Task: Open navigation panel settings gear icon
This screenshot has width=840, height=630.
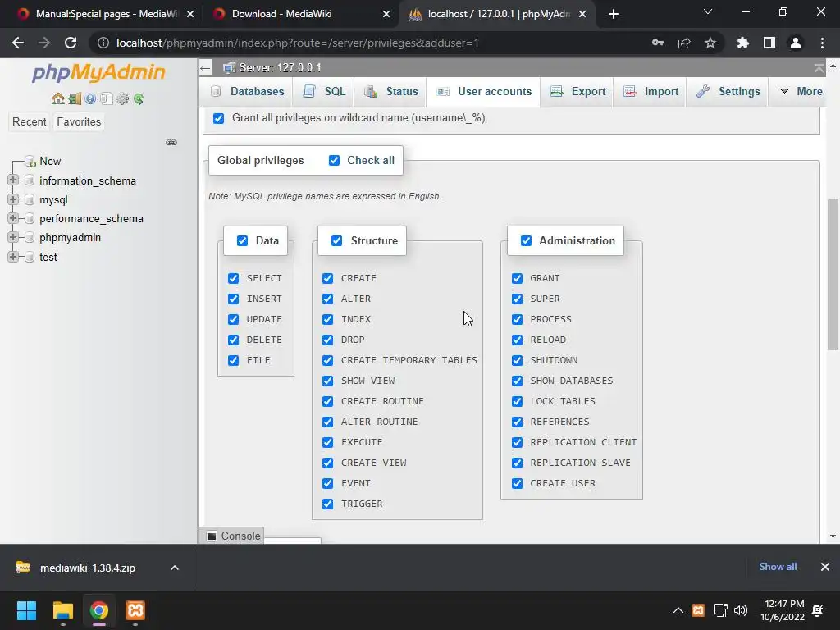Action: tap(122, 98)
